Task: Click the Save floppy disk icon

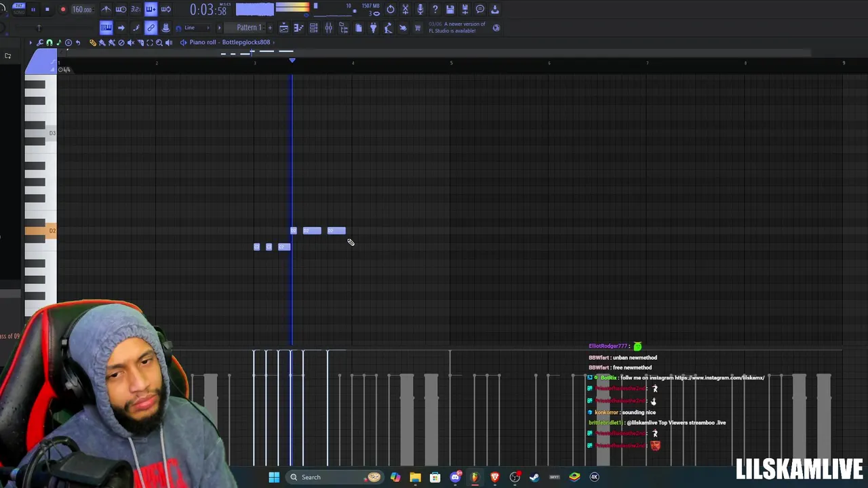Action: 450,9
